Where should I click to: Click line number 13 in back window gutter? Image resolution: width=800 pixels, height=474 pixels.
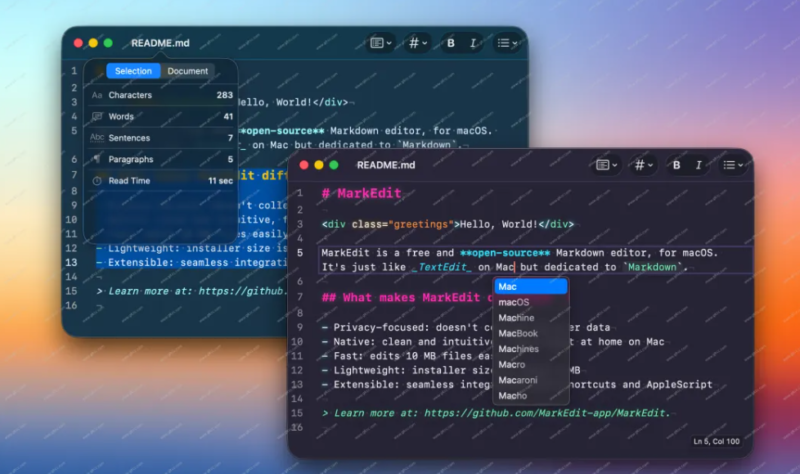[71, 262]
